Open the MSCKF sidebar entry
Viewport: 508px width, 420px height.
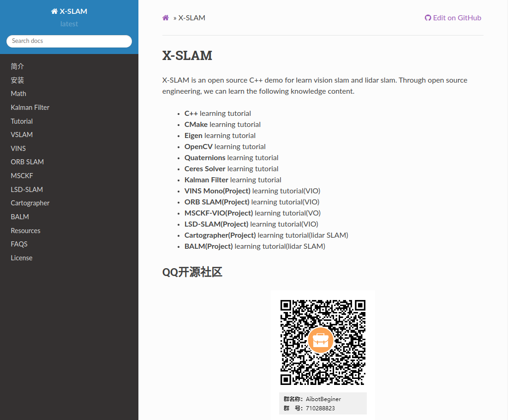(22, 176)
